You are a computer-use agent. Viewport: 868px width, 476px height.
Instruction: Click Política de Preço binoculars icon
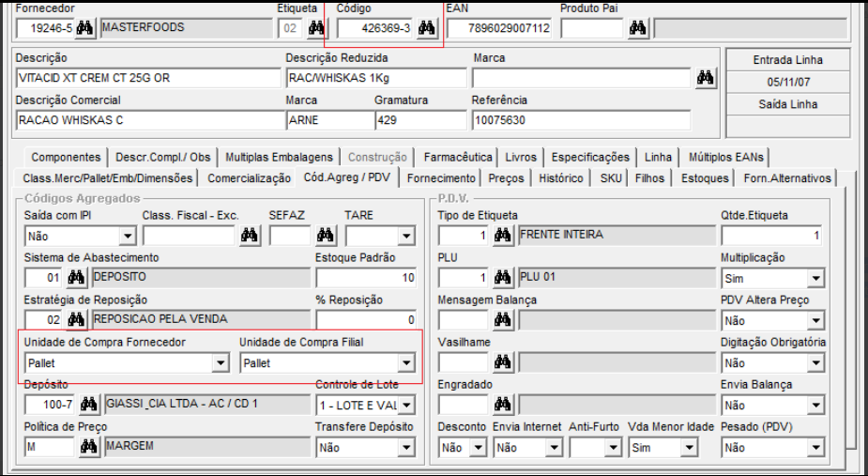pyautogui.click(x=89, y=447)
